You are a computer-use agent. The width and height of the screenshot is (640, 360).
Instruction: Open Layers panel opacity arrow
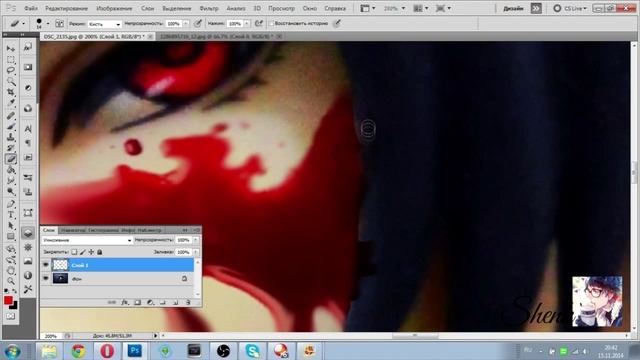196,240
